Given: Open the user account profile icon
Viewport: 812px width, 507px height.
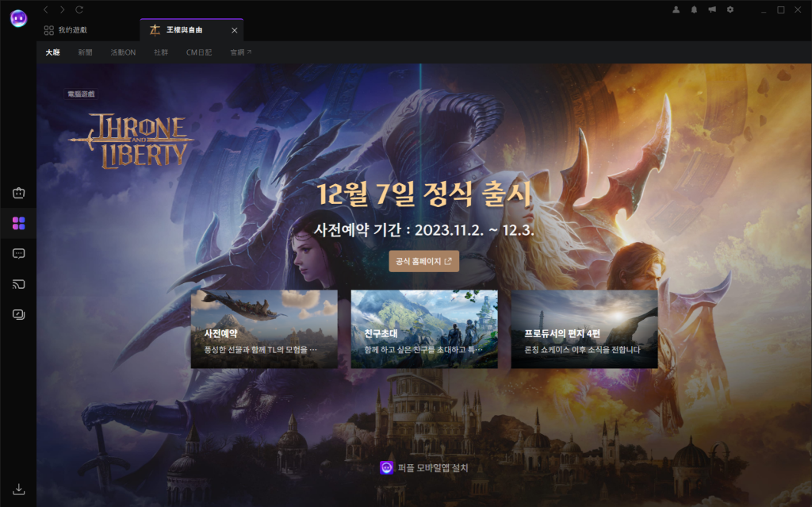Looking at the screenshot, I should (676, 10).
